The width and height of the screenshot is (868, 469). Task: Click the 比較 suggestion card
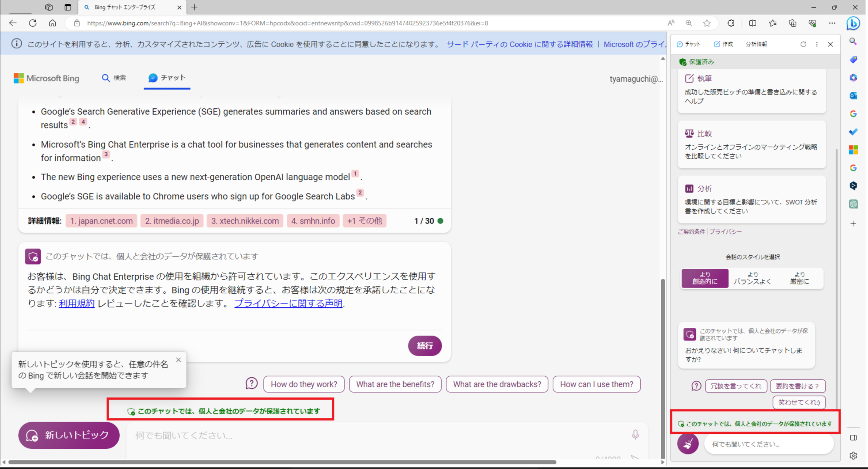tap(752, 145)
